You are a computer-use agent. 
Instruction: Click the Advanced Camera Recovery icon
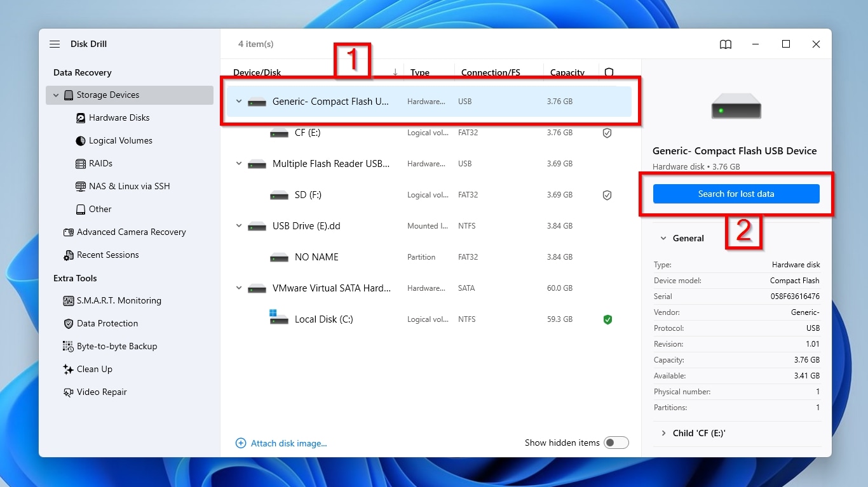click(x=69, y=232)
